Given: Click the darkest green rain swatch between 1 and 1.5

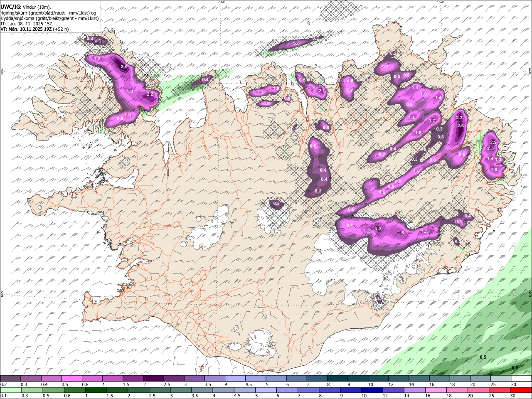Looking at the screenshot, I should coord(95,390).
